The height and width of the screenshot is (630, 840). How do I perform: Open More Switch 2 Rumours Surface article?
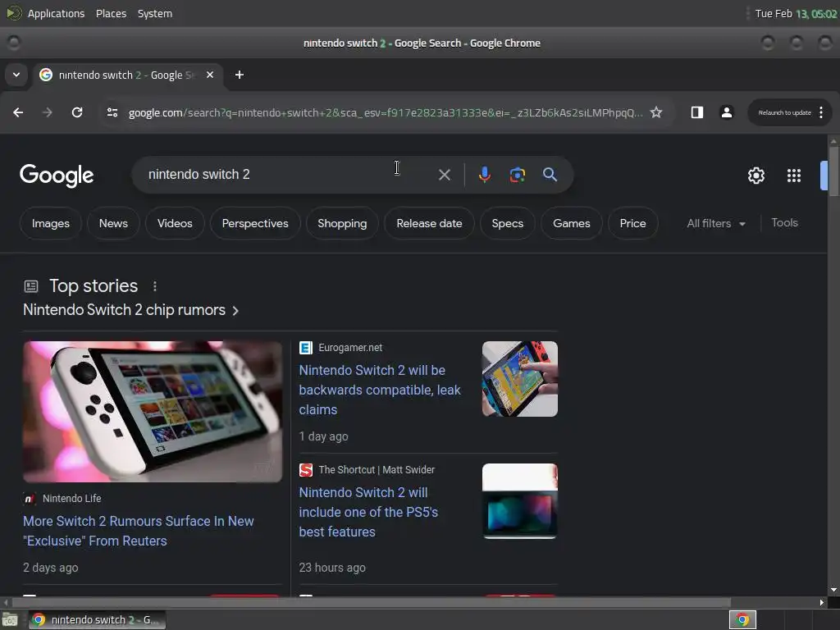pos(138,531)
